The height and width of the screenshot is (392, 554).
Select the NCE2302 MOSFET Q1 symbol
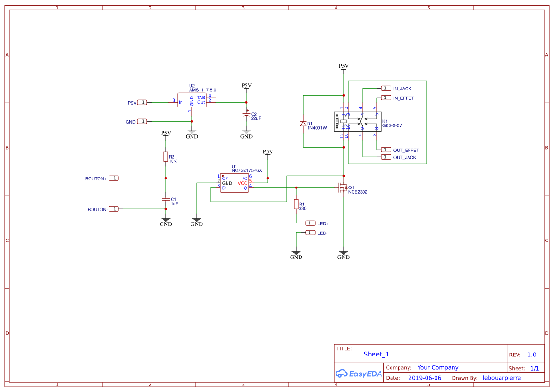(342, 188)
